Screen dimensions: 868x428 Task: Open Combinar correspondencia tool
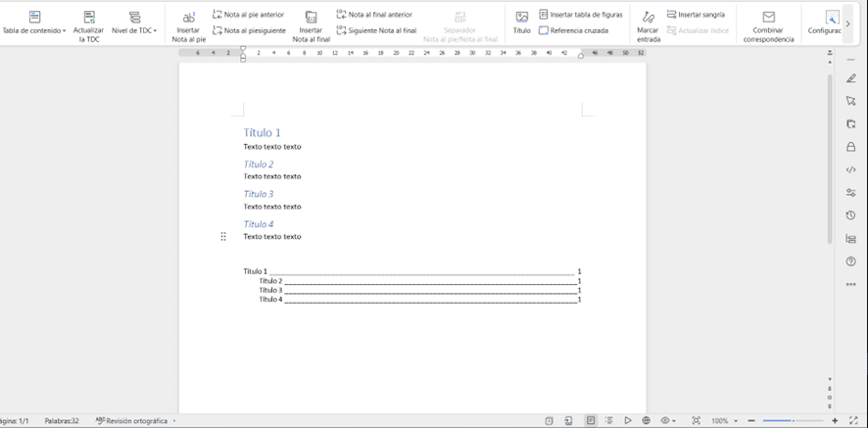pos(768,18)
